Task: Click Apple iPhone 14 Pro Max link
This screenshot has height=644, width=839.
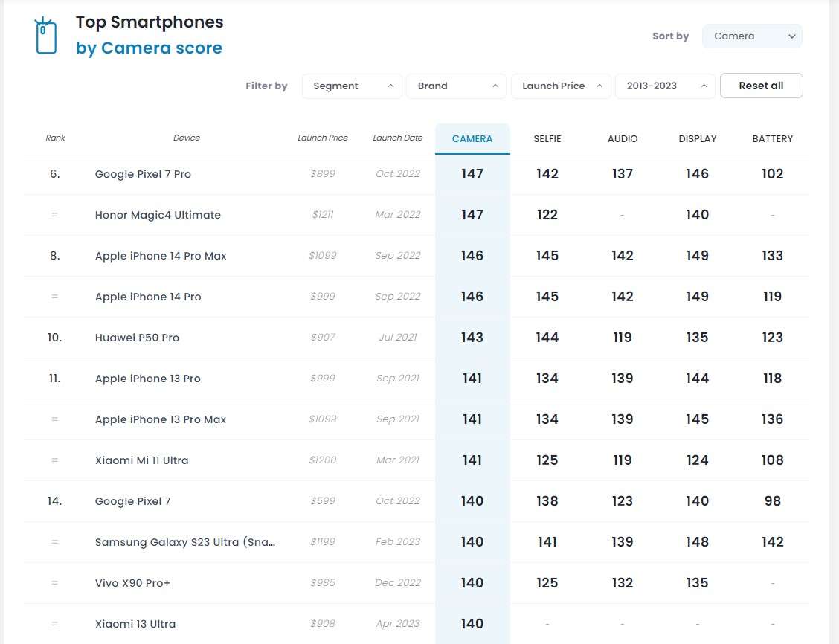Action: click(161, 256)
